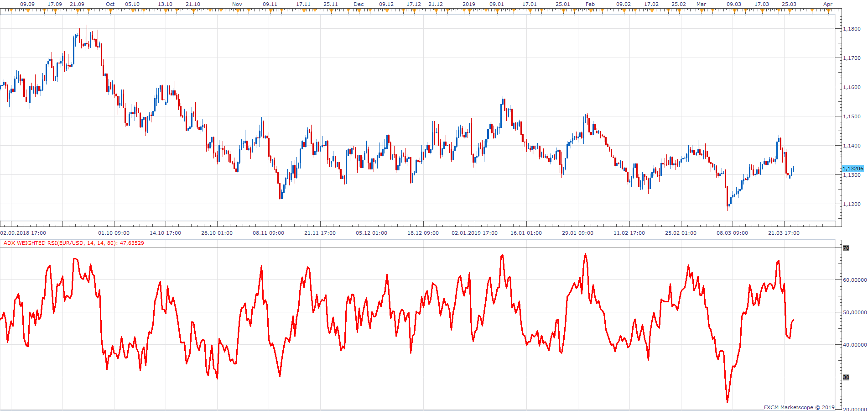This screenshot has width=868, height=411.
Task: Click the 1,1400 price axis label
Action: click(852, 146)
